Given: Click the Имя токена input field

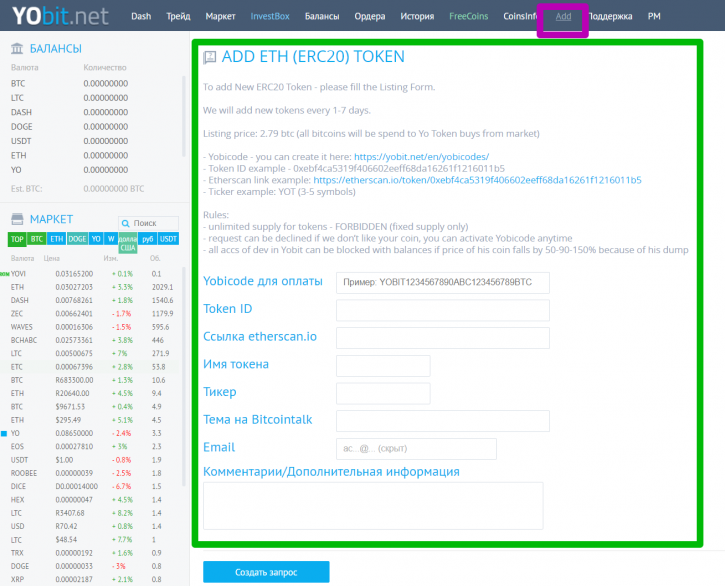Looking at the screenshot, I should [383, 366].
